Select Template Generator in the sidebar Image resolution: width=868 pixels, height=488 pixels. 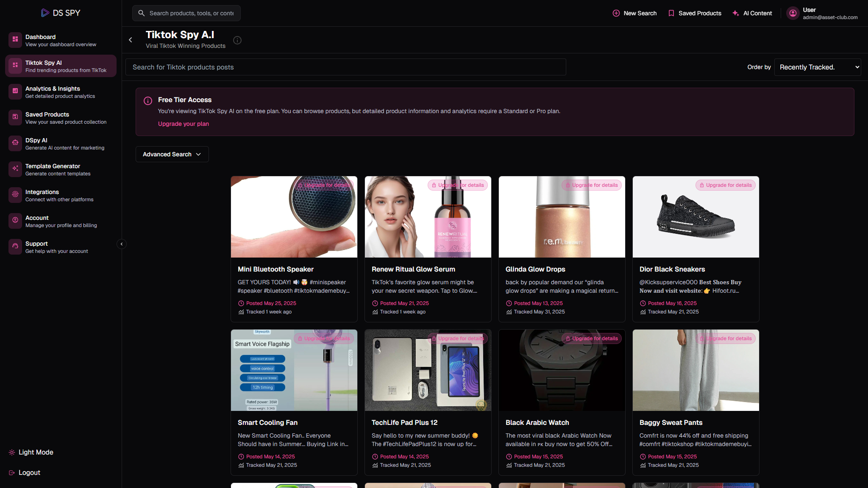pyautogui.click(x=61, y=169)
